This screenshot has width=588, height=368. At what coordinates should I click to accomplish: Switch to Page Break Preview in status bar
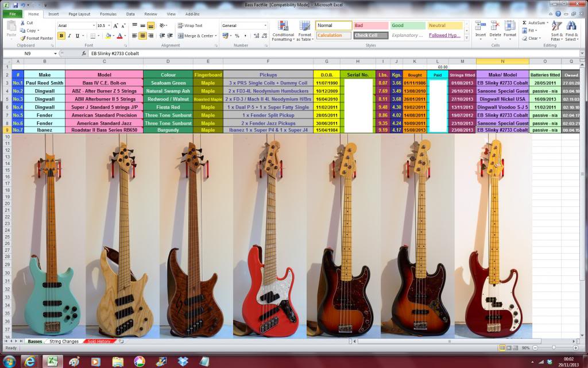click(x=515, y=348)
